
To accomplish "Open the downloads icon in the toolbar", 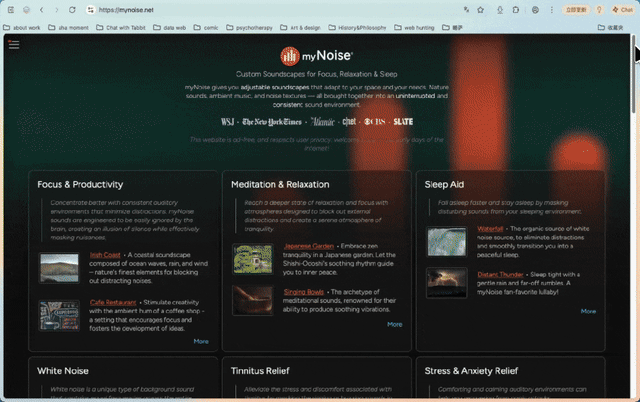I will pyautogui.click(x=500, y=10).
